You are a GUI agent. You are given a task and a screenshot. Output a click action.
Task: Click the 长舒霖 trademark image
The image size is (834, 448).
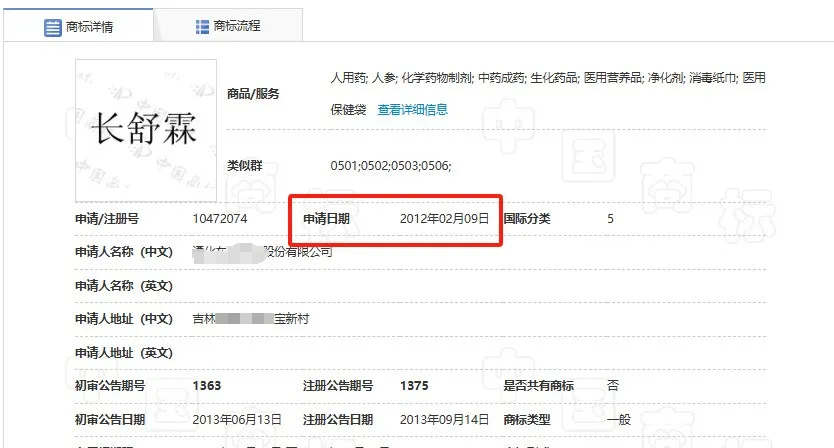click(146, 130)
